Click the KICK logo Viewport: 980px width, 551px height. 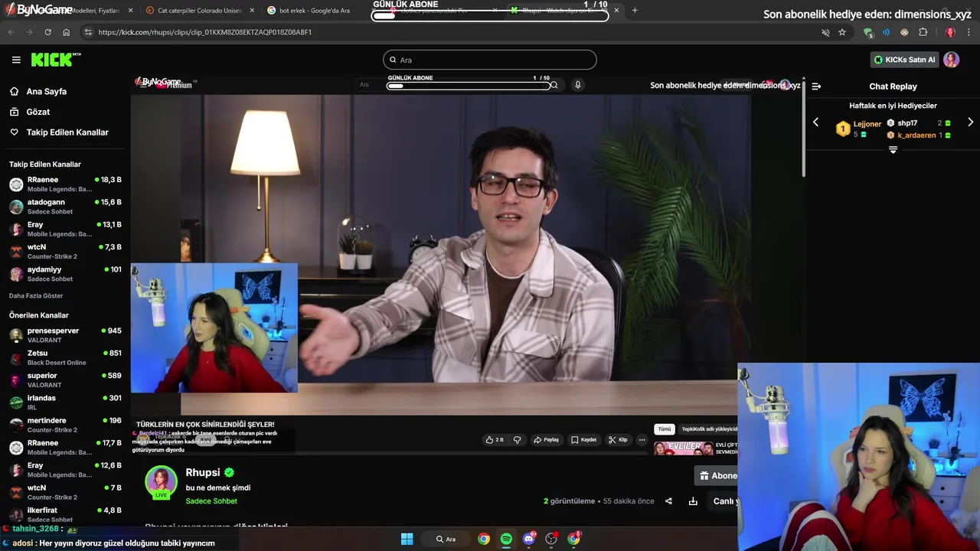pos(55,60)
